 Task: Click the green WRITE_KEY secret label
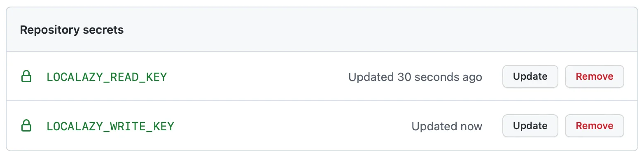click(110, 126)
